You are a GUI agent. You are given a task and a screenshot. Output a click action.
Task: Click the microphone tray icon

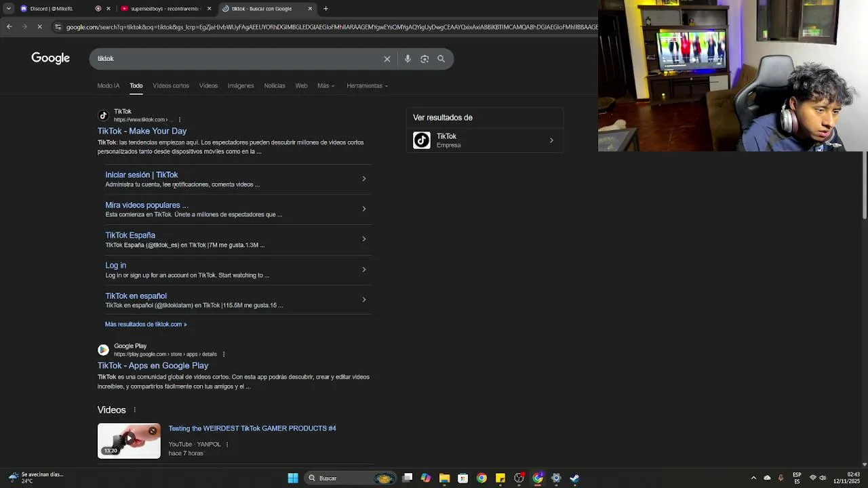coord(781,478)
